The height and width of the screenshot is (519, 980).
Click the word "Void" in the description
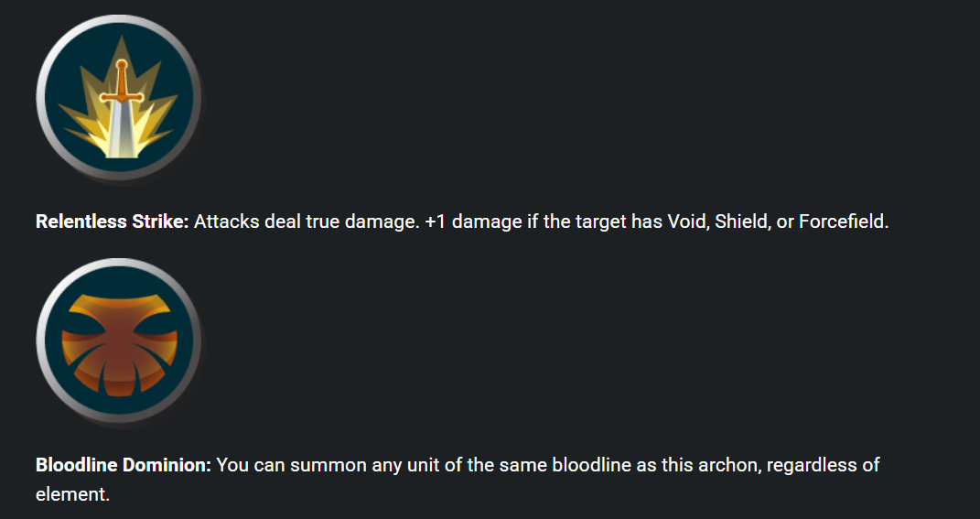[x=685, y=222]
